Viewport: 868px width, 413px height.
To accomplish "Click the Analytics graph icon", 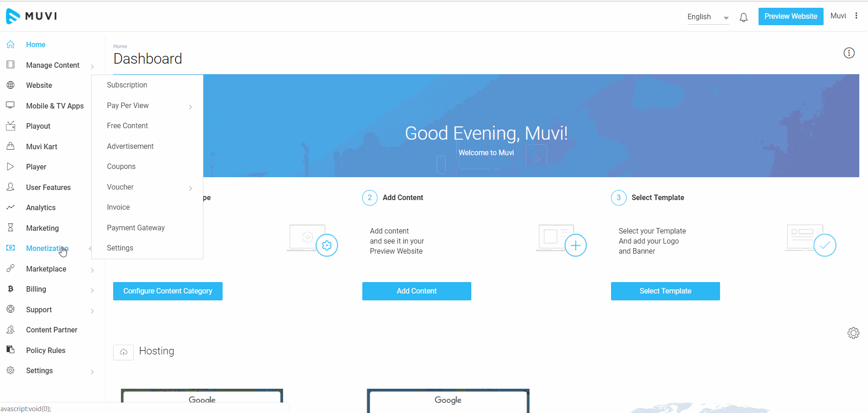I will pos(11,207).
